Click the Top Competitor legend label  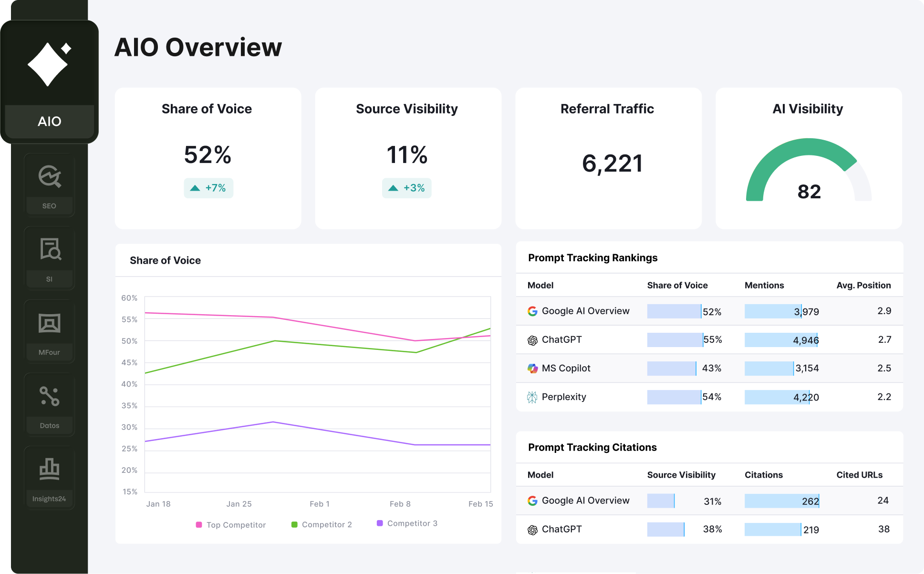(x=236, y=525)
